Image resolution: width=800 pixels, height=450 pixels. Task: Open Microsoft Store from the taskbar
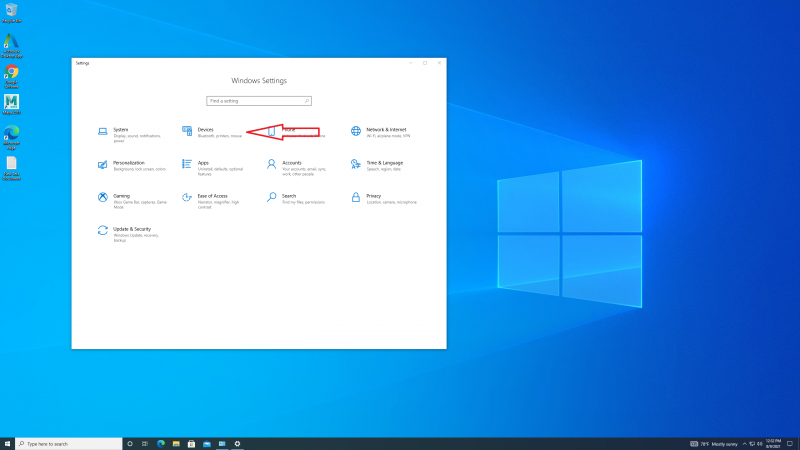(x=191, y=444)
